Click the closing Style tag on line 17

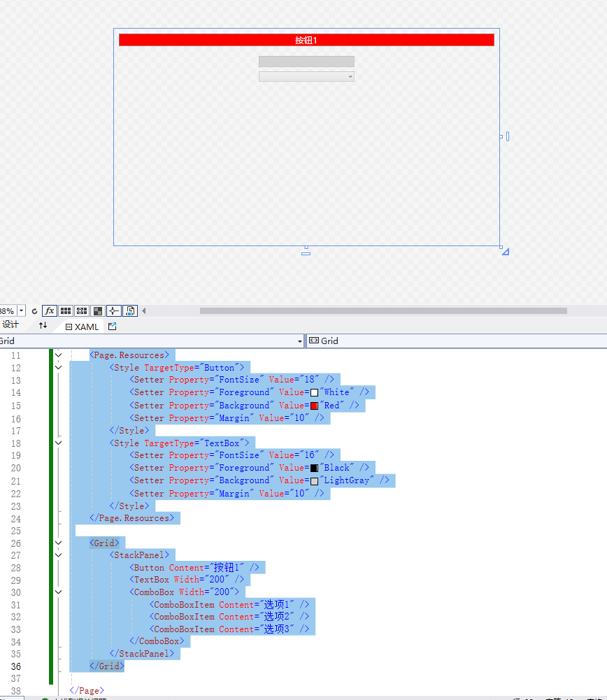pos(129,431)
